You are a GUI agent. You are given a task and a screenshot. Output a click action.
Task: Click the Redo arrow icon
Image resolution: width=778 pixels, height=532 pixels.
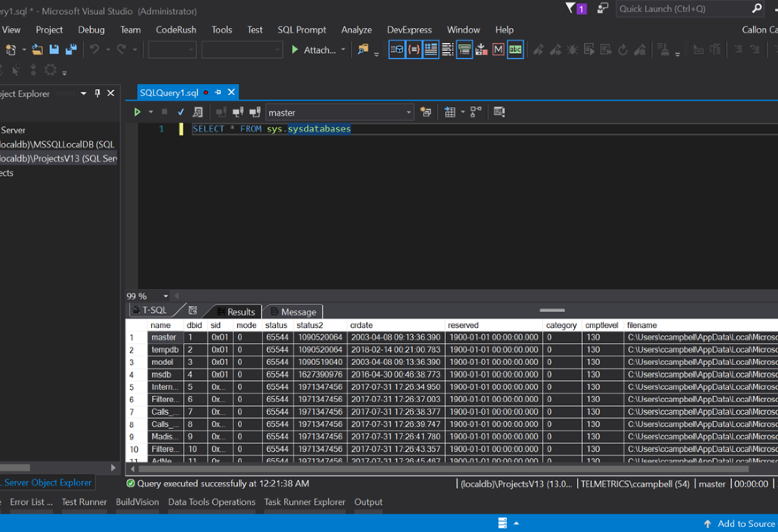point(121,49)
